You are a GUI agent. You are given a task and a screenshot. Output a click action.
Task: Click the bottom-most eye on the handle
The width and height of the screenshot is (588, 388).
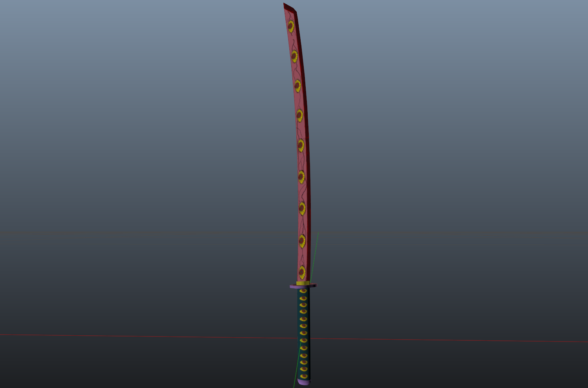304,376
